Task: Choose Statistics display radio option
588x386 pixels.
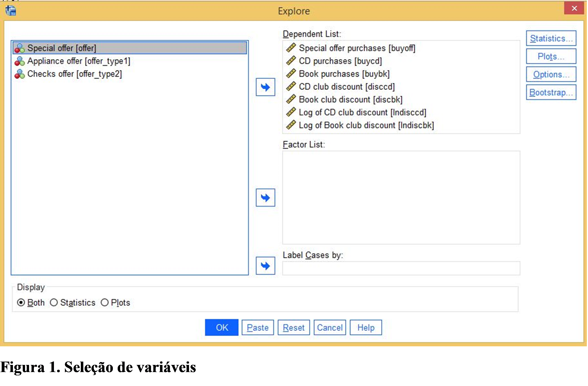Action: point(54,302)
